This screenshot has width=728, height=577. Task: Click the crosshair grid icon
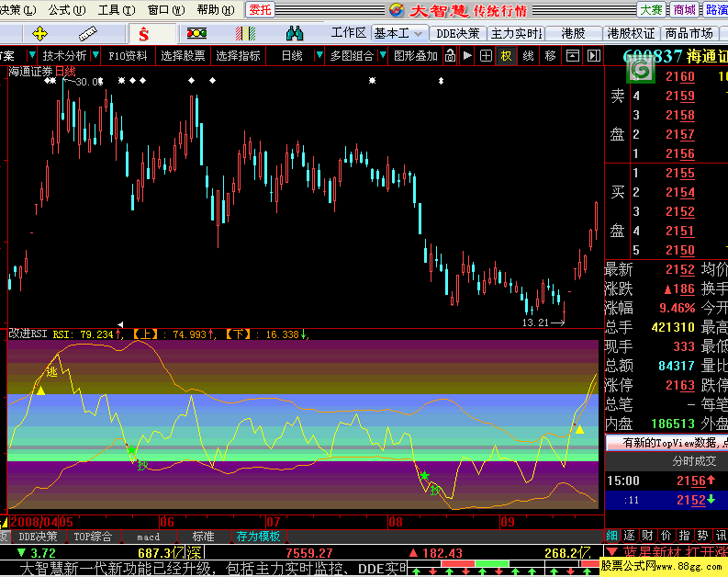pos(486,56)
